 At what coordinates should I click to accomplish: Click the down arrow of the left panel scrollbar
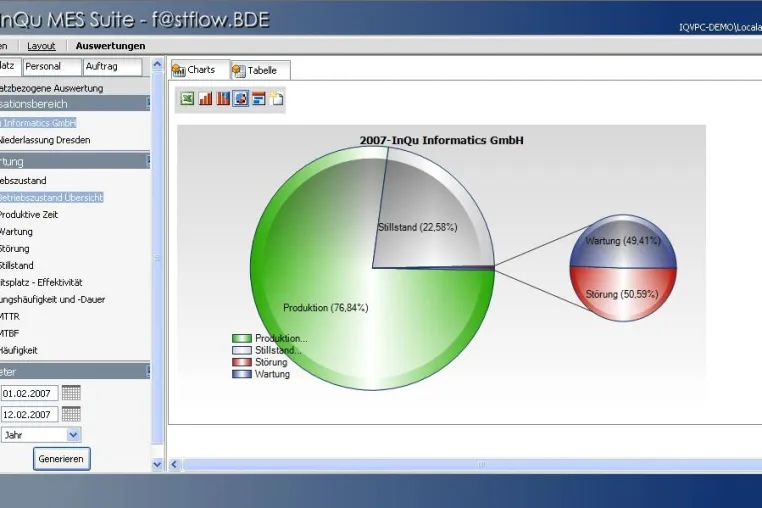pos(157,465)
